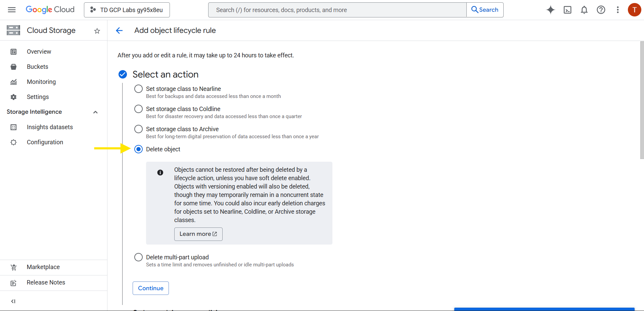Focus the resource search input field
Screen dimensions: 644x311
click(x=337, y=10)
